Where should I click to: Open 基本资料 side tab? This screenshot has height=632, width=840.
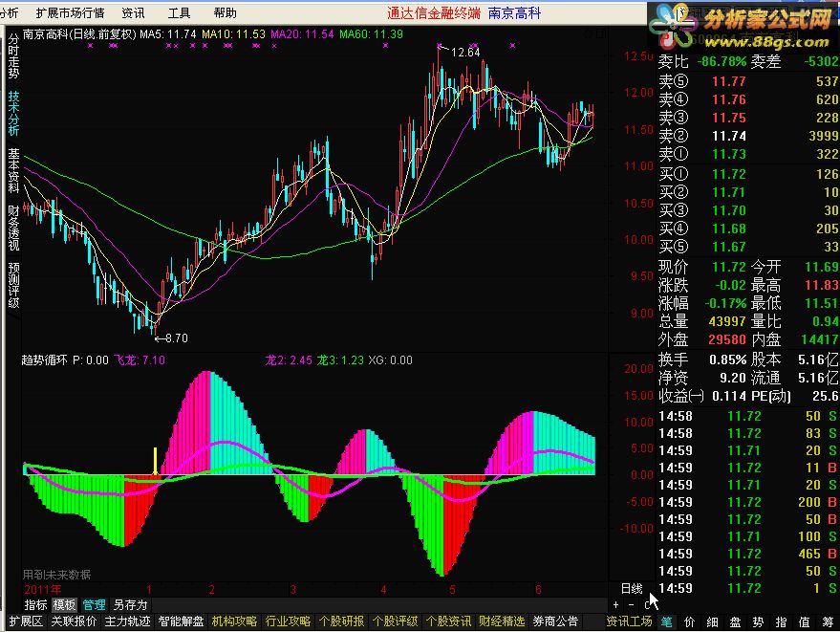coord(13,171)
